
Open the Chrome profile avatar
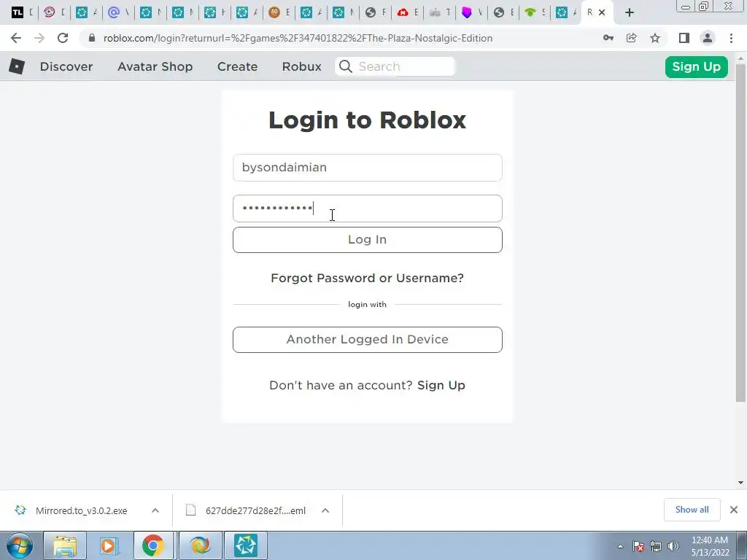click(708, 38)
